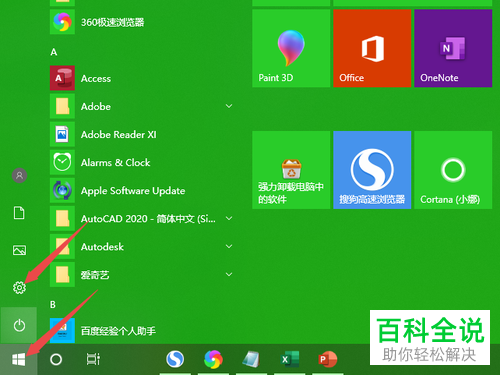Open the Cortana (小娜) tile
The image size is (500, 375).
[x=453, y=170]
